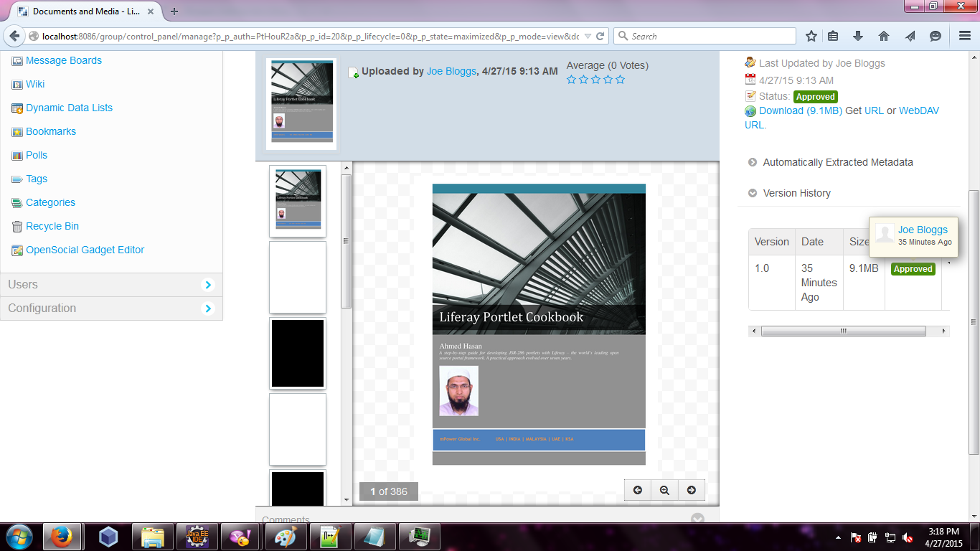980x551 pixels.
Task: Expand Automatically Extracted Metadata
Action: (838, 162)
